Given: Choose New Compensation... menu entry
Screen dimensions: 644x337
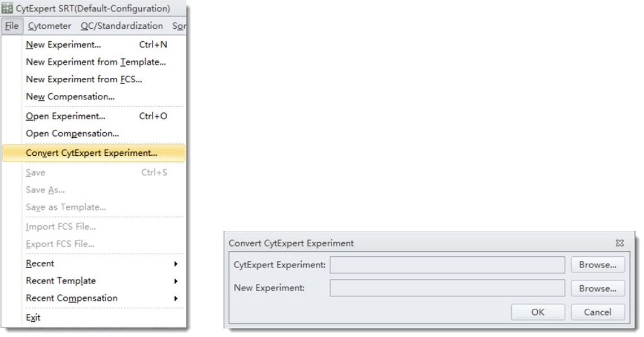Looking at the screenshot, I should (x=94, y=97).
